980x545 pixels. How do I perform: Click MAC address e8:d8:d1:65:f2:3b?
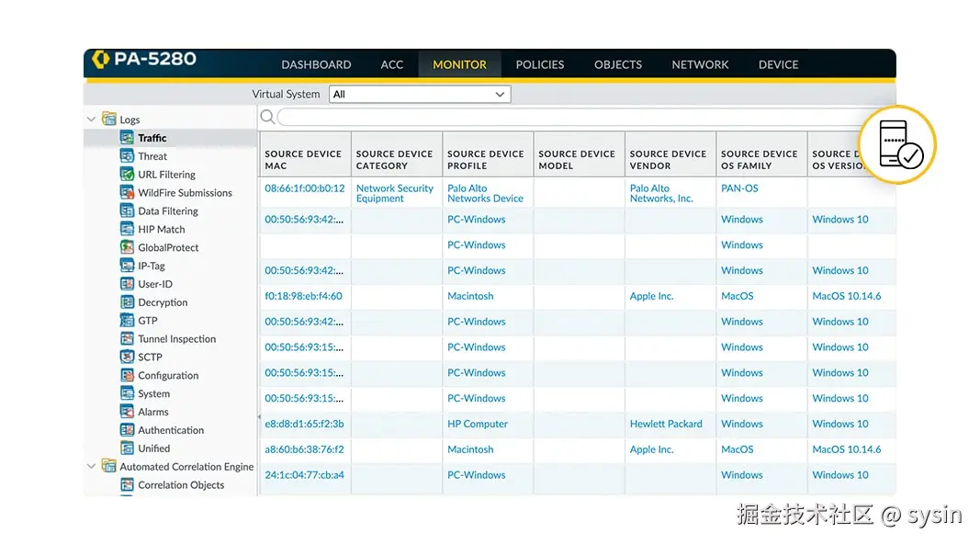(x=304, y=424)
